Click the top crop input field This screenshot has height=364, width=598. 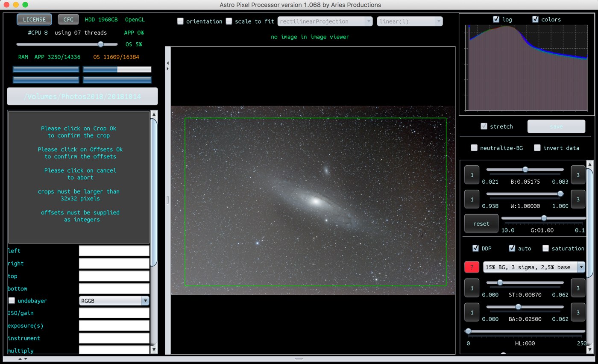coord(114,276)
